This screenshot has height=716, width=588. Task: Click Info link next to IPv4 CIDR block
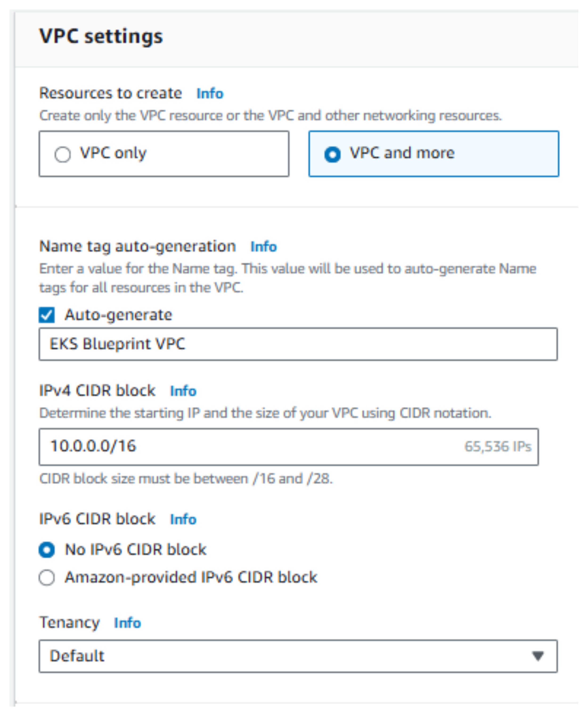point(183,391)
